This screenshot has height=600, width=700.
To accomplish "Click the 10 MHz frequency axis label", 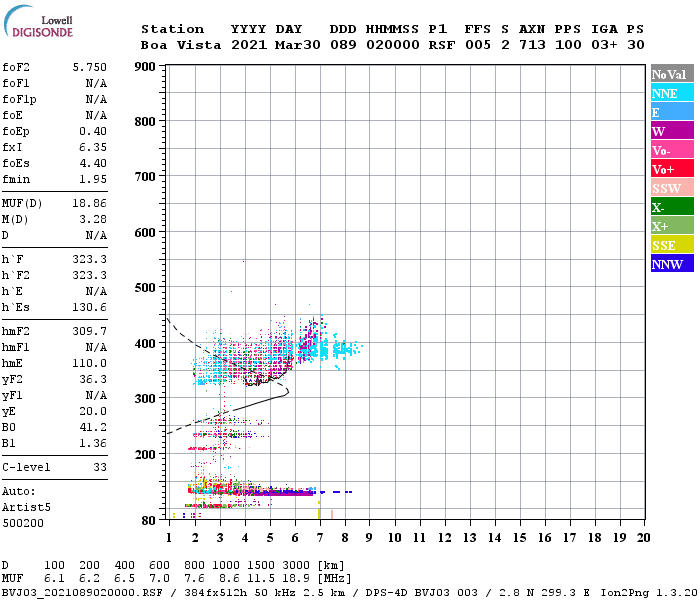I will (x=395, y=538).
